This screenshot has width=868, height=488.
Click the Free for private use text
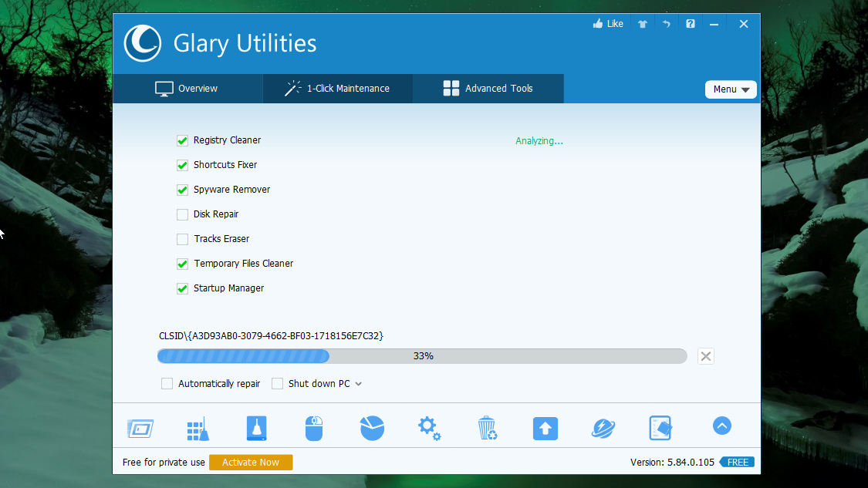point(164,462)
